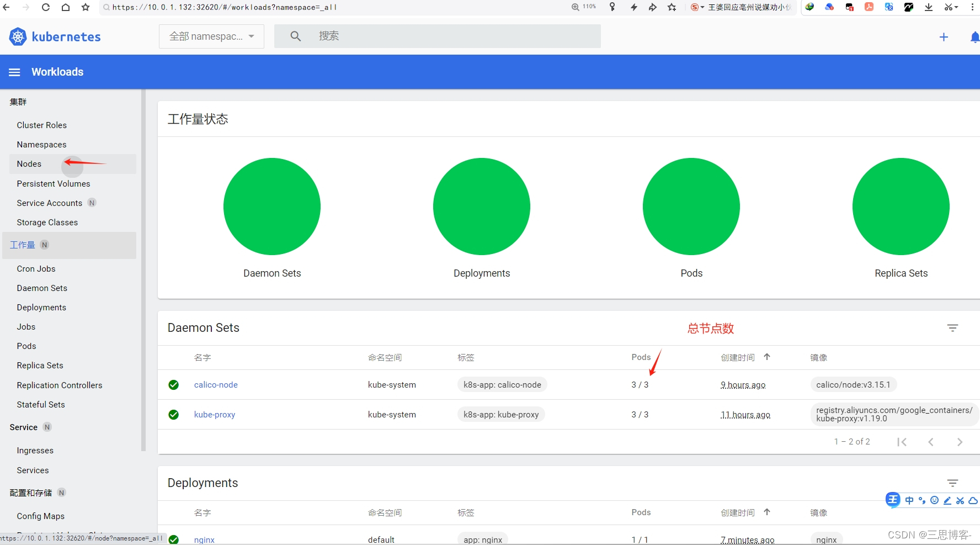Open the notifications bell icon
The image size is (980, 545).
974,37
